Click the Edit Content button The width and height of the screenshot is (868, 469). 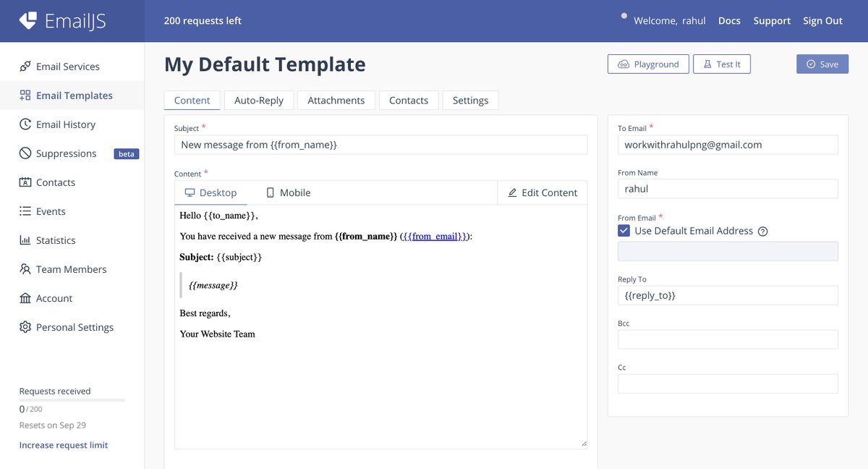pyautogui.click(x=542, y=193)
